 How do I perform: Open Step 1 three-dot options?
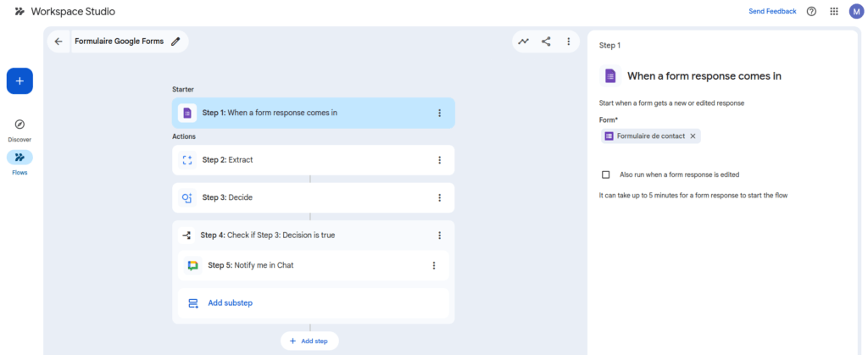[440, 113]
